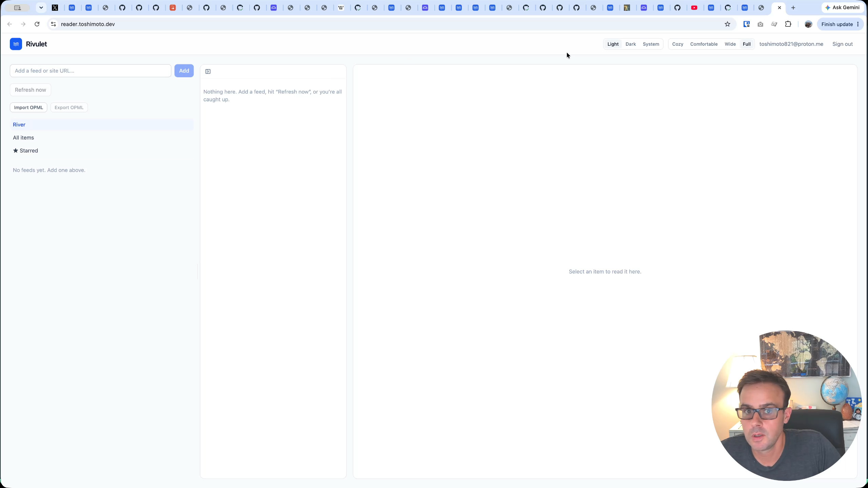Open the Chrome profile avatar
The height and width of the screenshot is (488, 868).
click(x=808, y=24)
